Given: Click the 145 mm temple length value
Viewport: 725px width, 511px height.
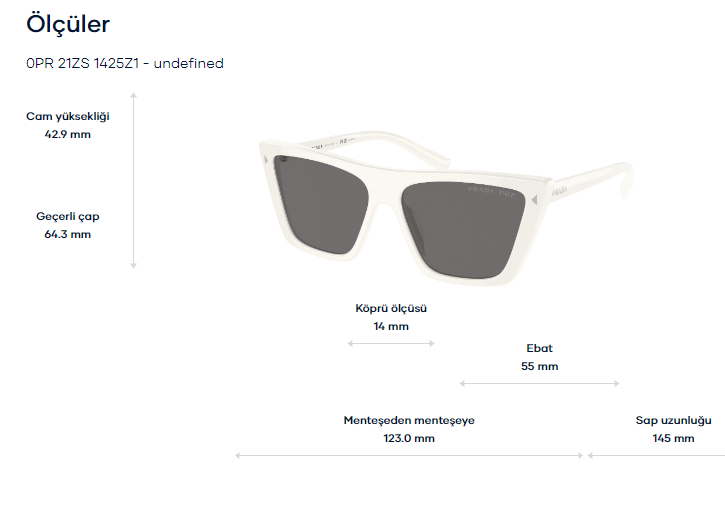Looking at the screenshot, I should click(674, 438).
